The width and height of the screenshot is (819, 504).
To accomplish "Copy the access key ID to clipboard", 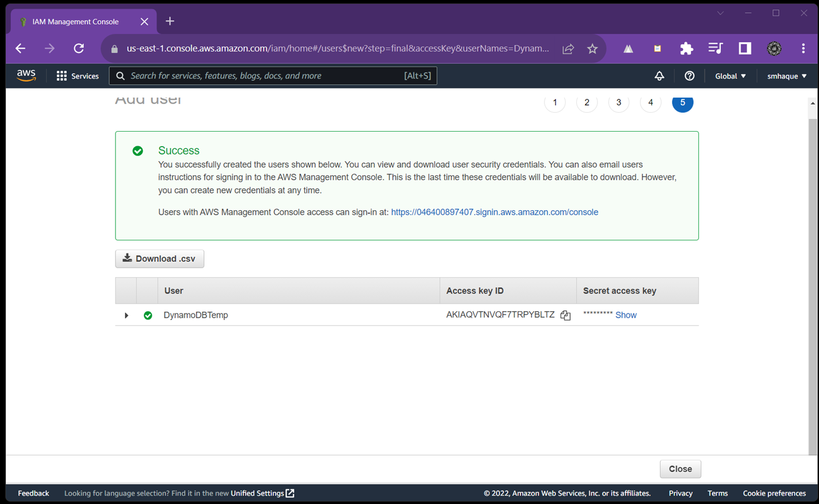I will (565, 316).
